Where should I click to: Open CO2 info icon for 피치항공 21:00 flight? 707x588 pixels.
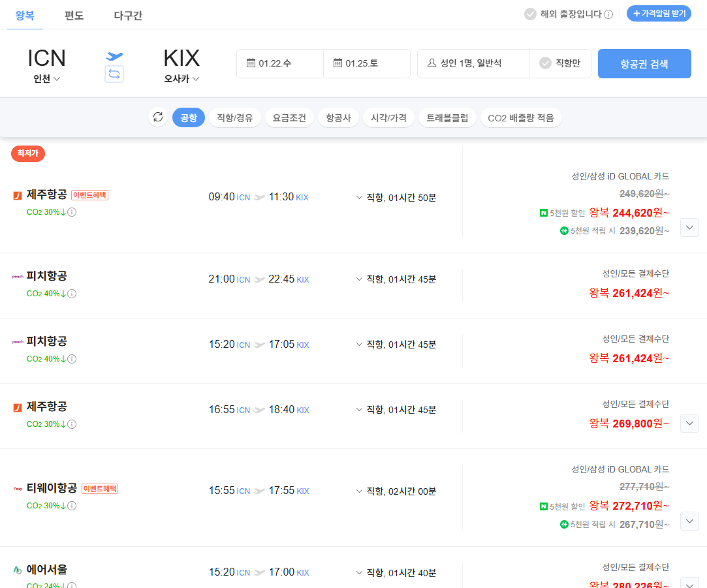(x=72, y=294)
